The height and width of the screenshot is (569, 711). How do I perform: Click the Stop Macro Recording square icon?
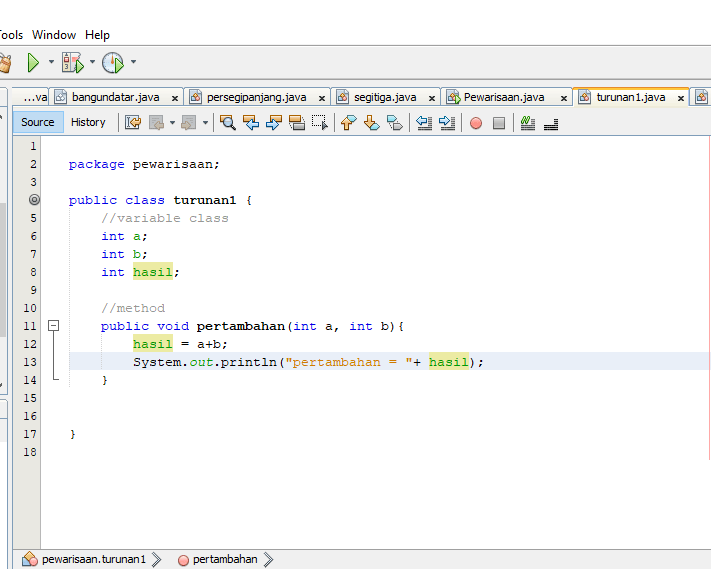coord(499,123)
